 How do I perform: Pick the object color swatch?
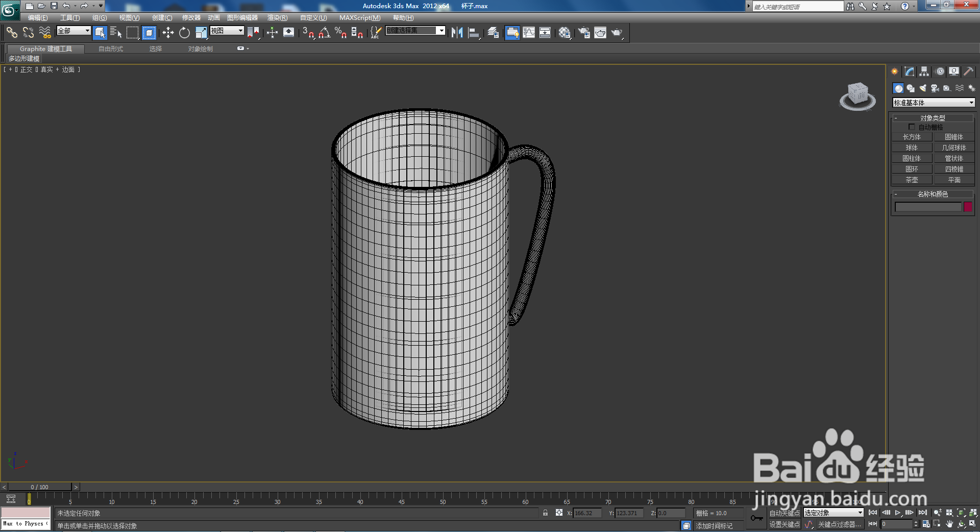968,206
